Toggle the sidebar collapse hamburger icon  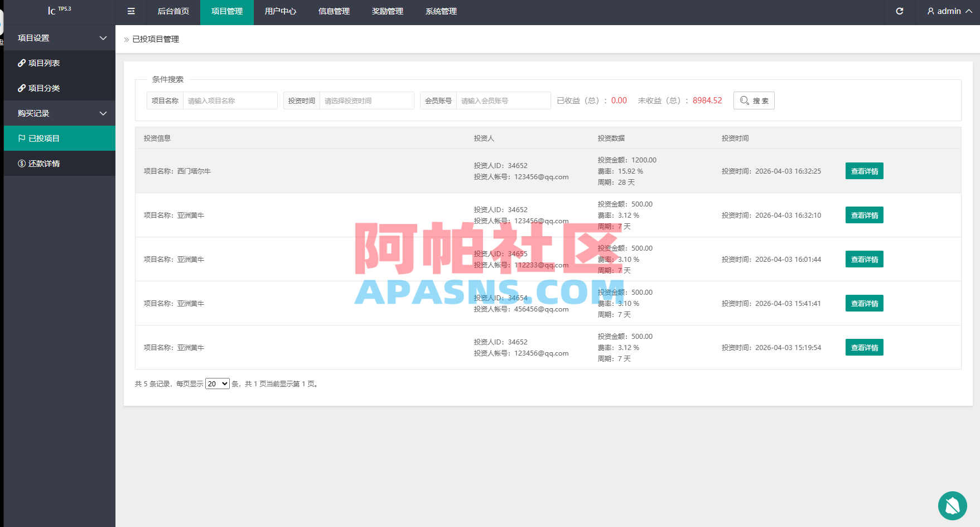[131, 11]
